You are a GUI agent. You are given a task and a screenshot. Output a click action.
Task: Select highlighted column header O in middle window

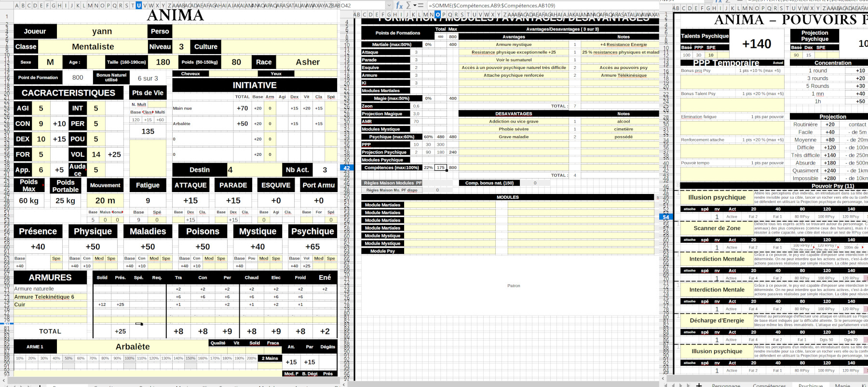437,14
